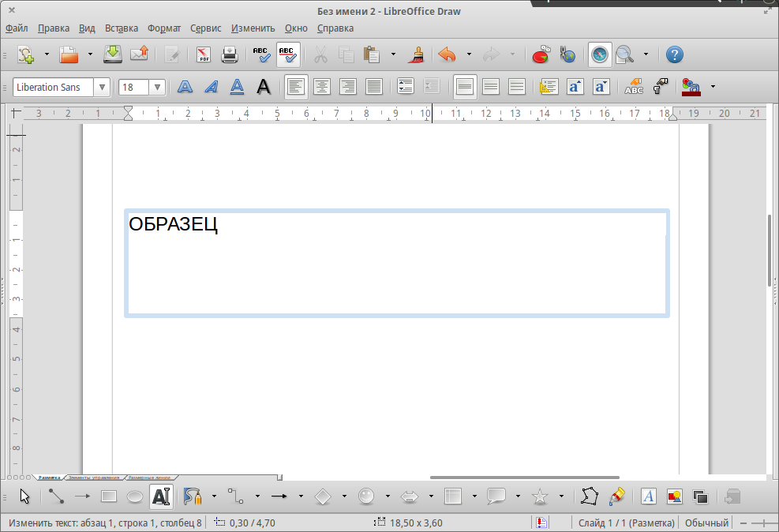The height and width of the screenshot is (532, 779).
Task: Open the Сервис menu
Action: pos(206,28)
